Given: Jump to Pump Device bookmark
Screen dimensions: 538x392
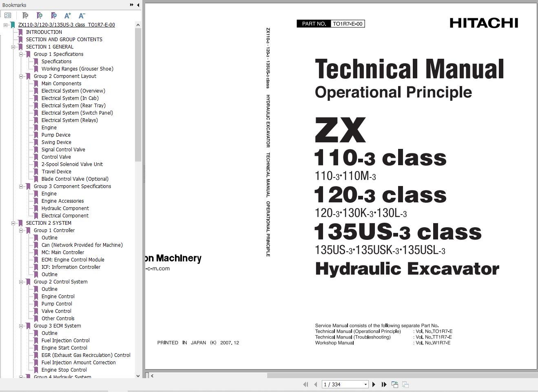Looking at the screenshot, I should pyautogui.click(x=56, y=135).
